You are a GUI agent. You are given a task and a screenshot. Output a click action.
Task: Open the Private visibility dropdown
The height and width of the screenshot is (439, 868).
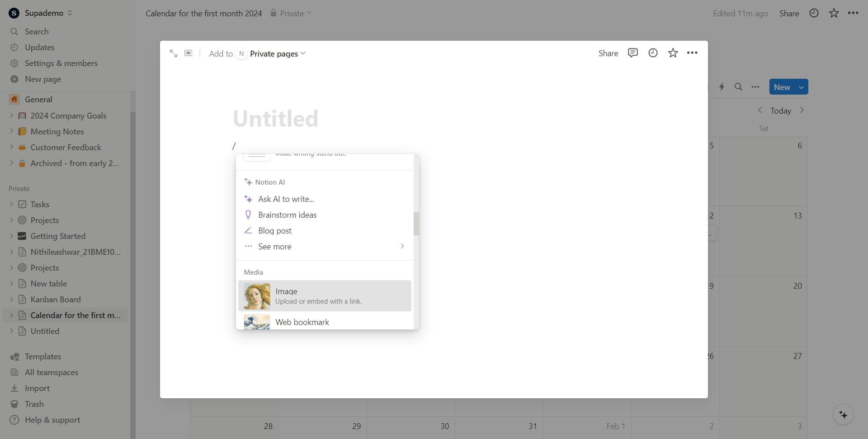291,13
